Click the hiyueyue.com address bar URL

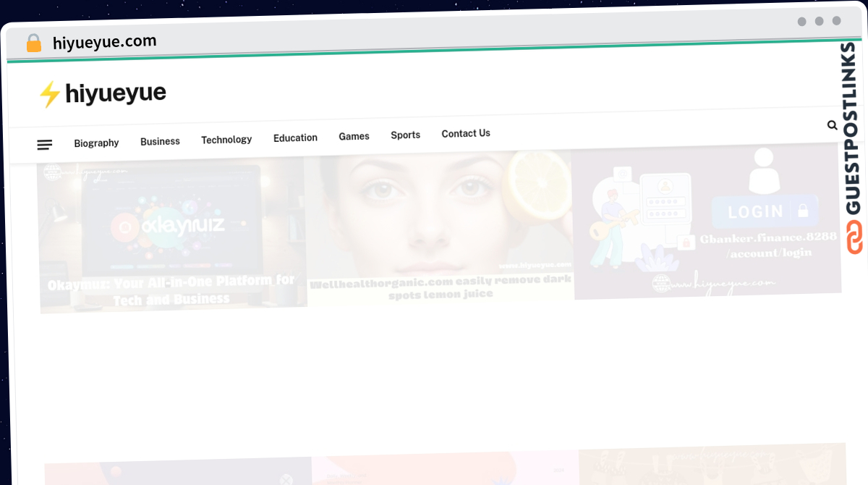(105, 42)
